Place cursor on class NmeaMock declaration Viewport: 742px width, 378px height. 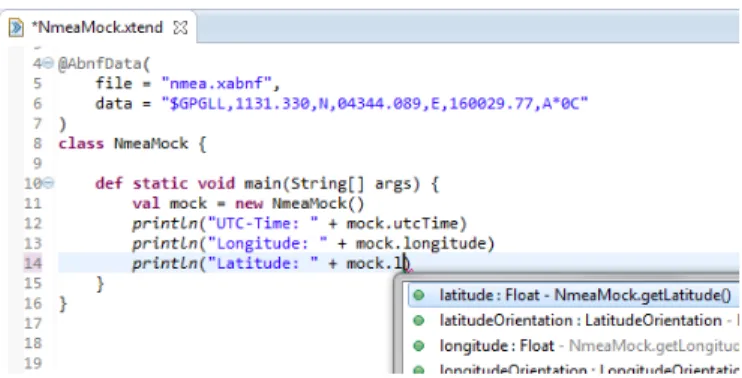[132, 143]
